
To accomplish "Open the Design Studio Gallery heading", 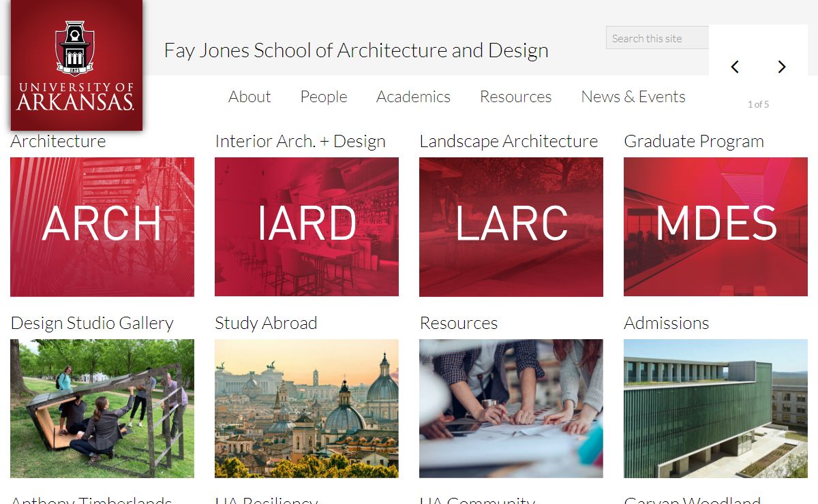I will pos(92,323).
